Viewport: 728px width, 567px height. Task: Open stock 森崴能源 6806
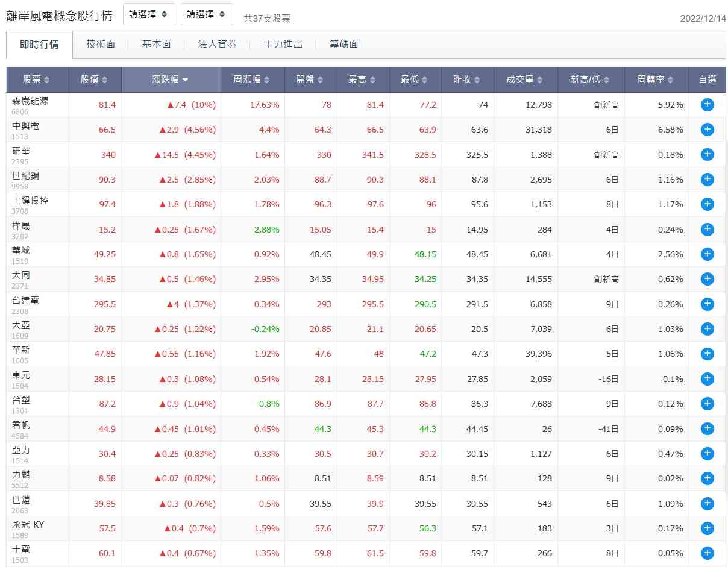click(x=30, y=105)
